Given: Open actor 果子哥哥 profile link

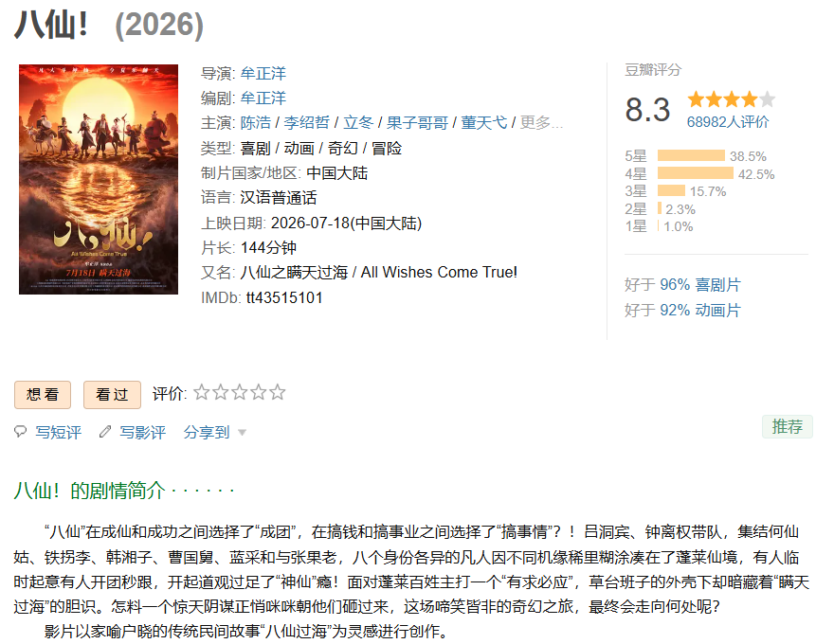Looking at the screenshot, I should click(418, 123).
